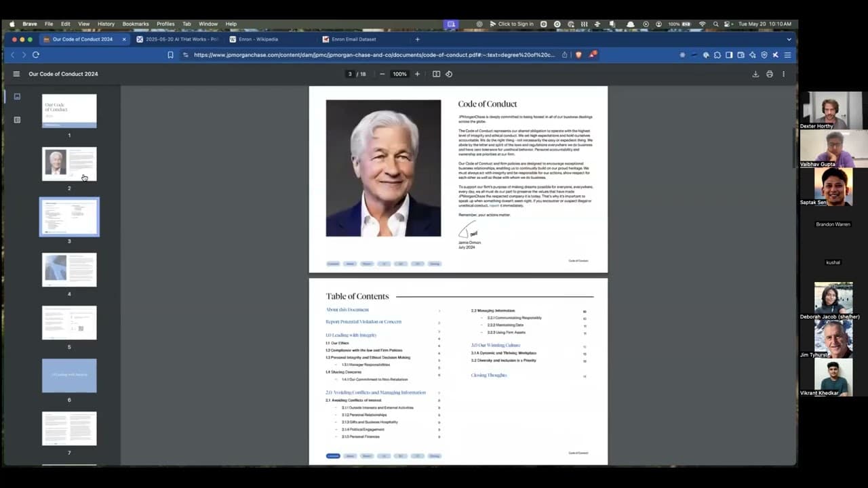868x488 pixels.
Task: Open 1.0 Leading with Integrity link
Action: point(351,335)
